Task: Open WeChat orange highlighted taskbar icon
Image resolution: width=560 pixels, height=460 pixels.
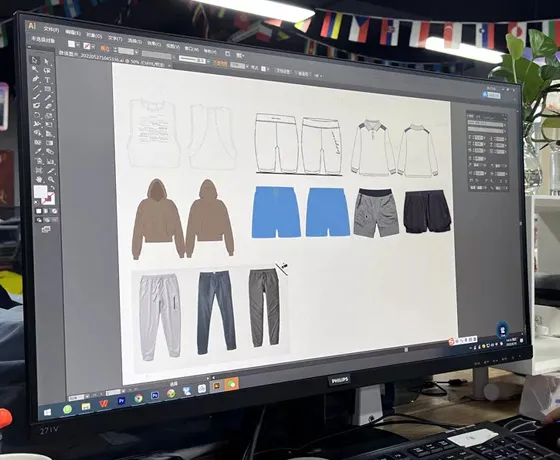Action: pyautogui.click(x=232, y=384)
